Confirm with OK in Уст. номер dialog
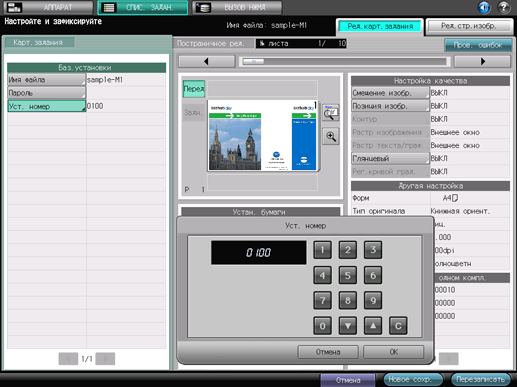Screen dimensions: 517x387 (394, 352)
